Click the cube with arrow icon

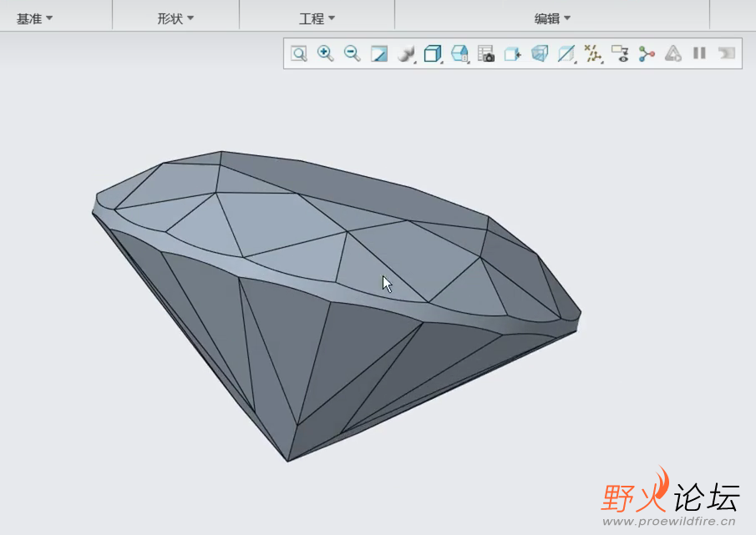(513, 53)
